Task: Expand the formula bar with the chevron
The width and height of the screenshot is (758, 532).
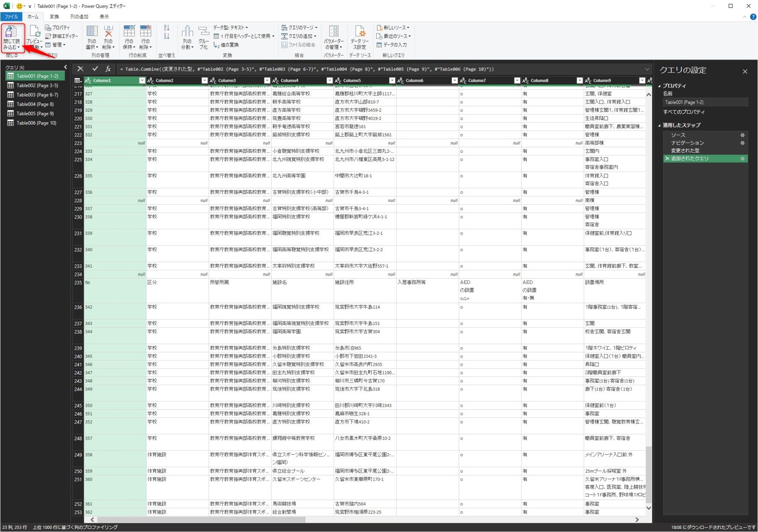Action: pos(647,69)
